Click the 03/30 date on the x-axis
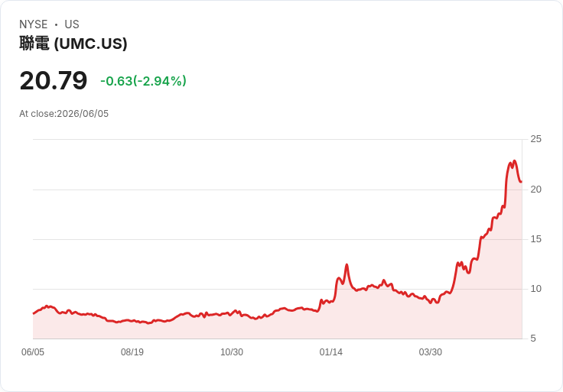 [x=431, y=352]
